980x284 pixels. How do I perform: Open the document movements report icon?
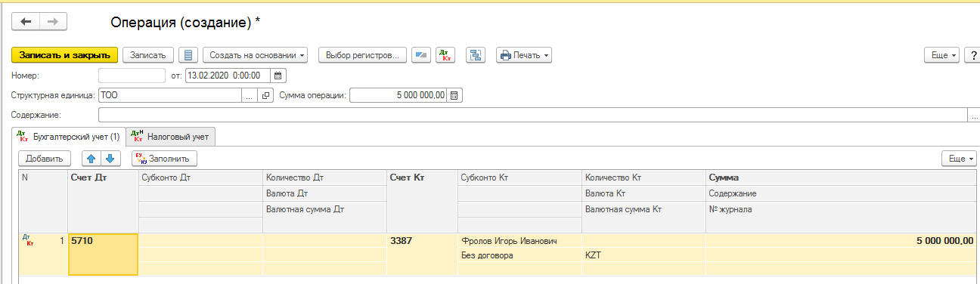pyautogui.click(x=189, y=55)
